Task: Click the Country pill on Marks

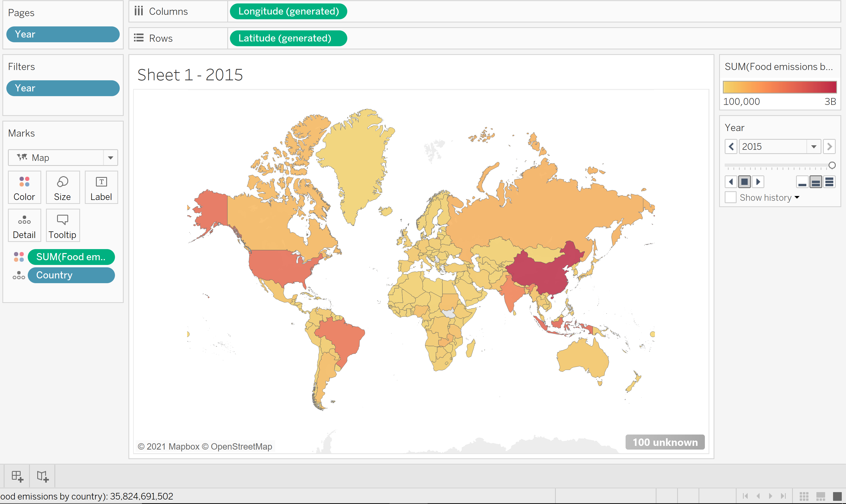Action: pos(71,275)
